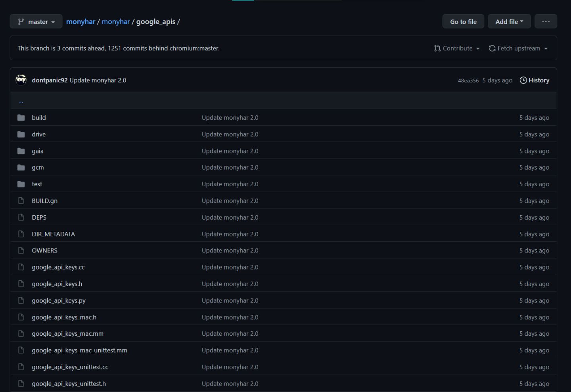Click dontpanic92 avatar image

21,80
